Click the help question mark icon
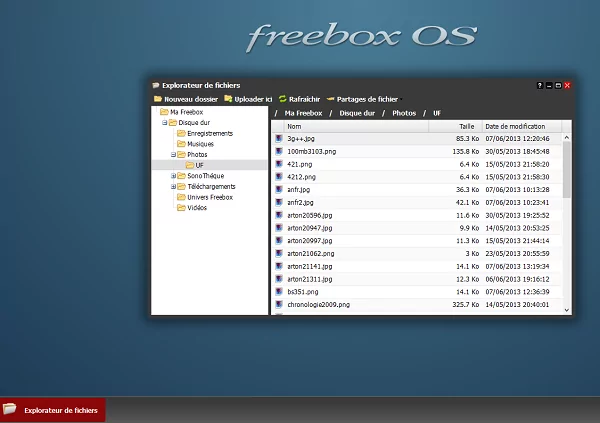Viewport: 600px width, 423px height. point(539,86)
